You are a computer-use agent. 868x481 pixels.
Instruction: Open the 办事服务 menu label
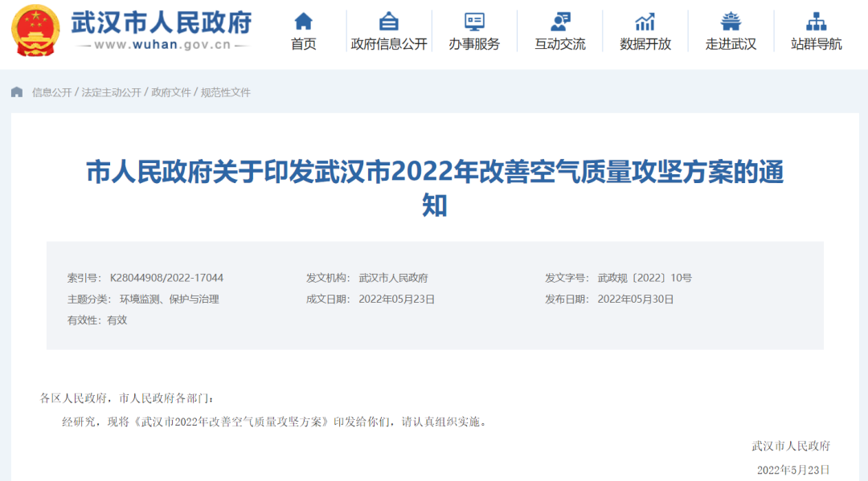point(474,44)
